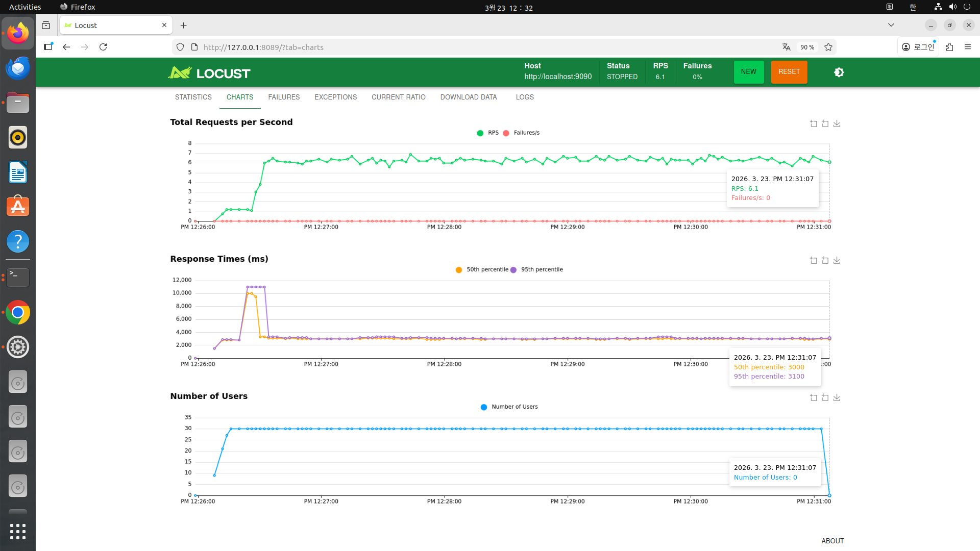This screenshot has width=980, height=551.
Task: Open Firefox extensions icon
Action: click(x=949, y=47)
